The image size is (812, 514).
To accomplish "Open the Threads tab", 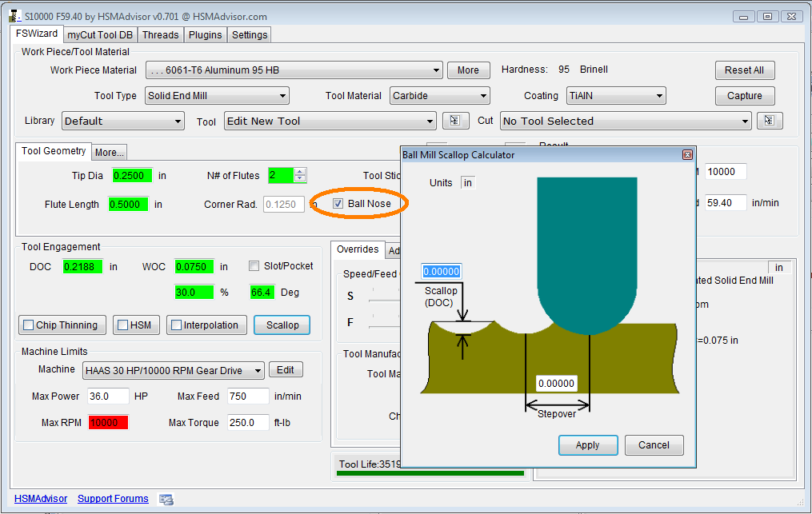I will click(160, 34).
